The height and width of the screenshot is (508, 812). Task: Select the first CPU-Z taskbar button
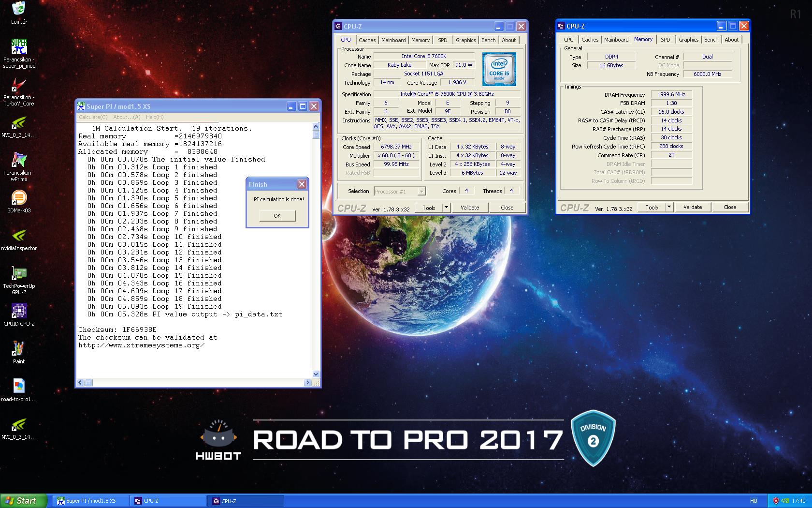tap(168, 501)
